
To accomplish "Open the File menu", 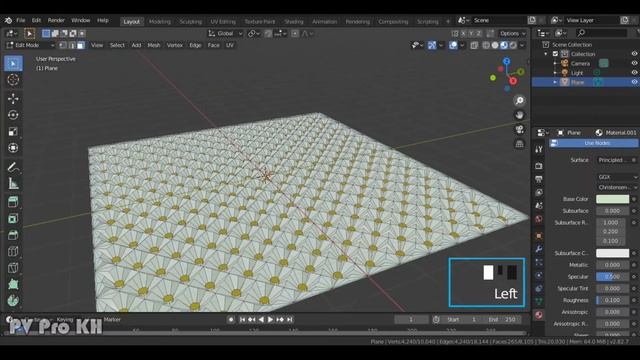I will click(x=21, y=20).
